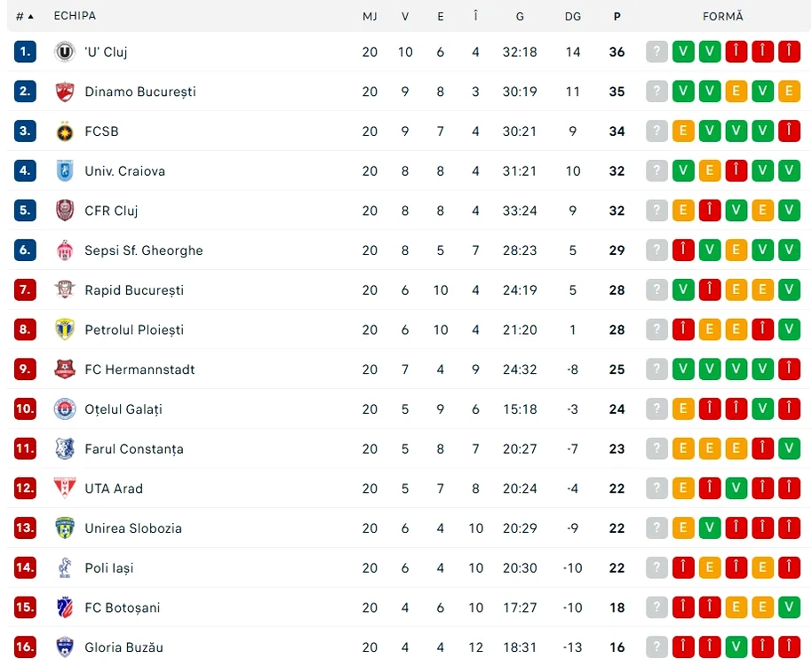Viewport: 812px width, 666px height.
Task: Click the FC Hermannstadt club badge
Action: click(65, 369)
